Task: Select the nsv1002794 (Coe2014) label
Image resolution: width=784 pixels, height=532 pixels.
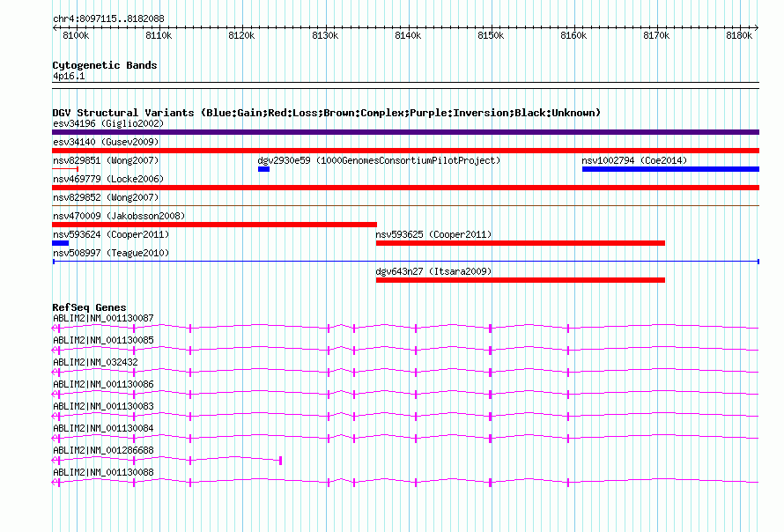Action: (634, 160)
